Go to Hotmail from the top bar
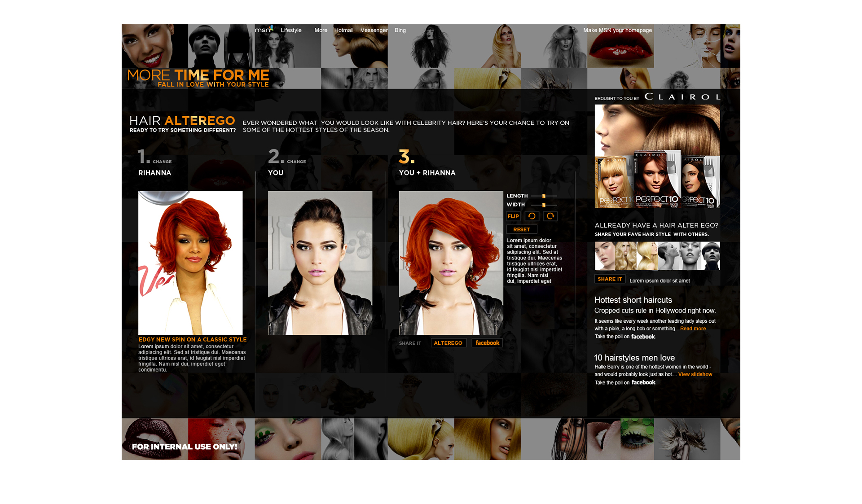Viewport: 862px width, 504px height. click(343, 31)
